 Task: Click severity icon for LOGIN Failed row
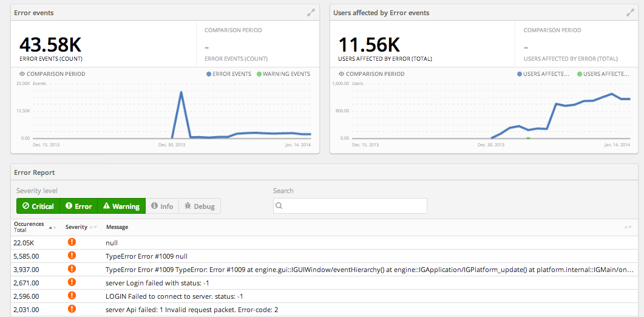click(x=72, y=296)
